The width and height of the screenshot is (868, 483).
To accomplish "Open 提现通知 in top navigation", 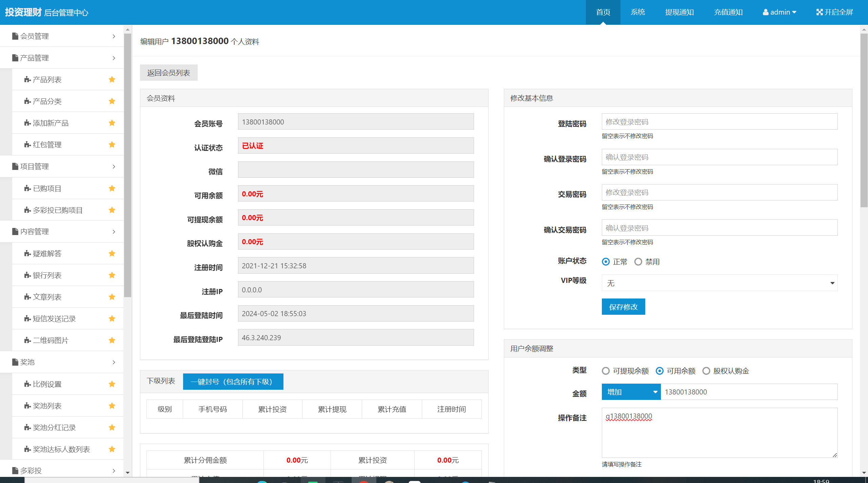I will point(679,12).
